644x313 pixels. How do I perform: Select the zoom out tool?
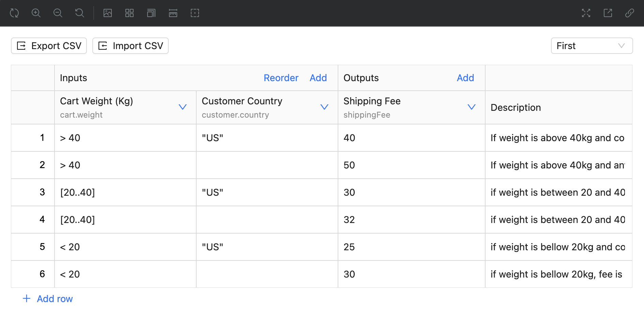point(58,13)
